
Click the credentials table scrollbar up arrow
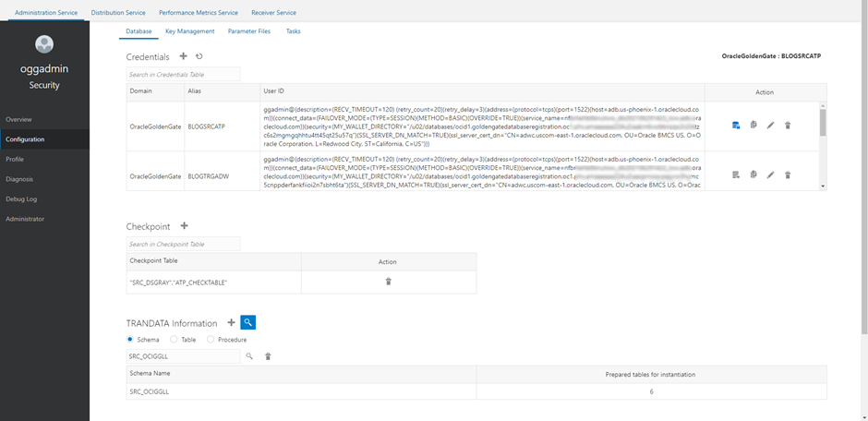pos(823,105)
